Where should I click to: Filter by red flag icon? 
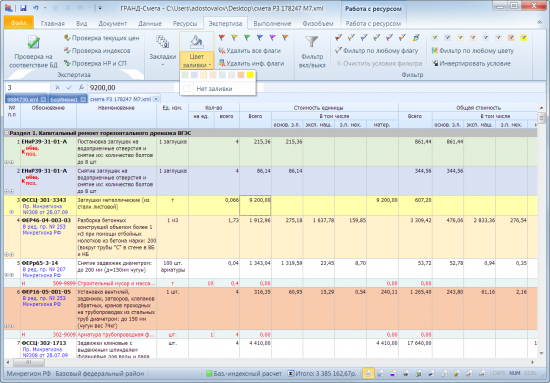(x=338, y=38)
